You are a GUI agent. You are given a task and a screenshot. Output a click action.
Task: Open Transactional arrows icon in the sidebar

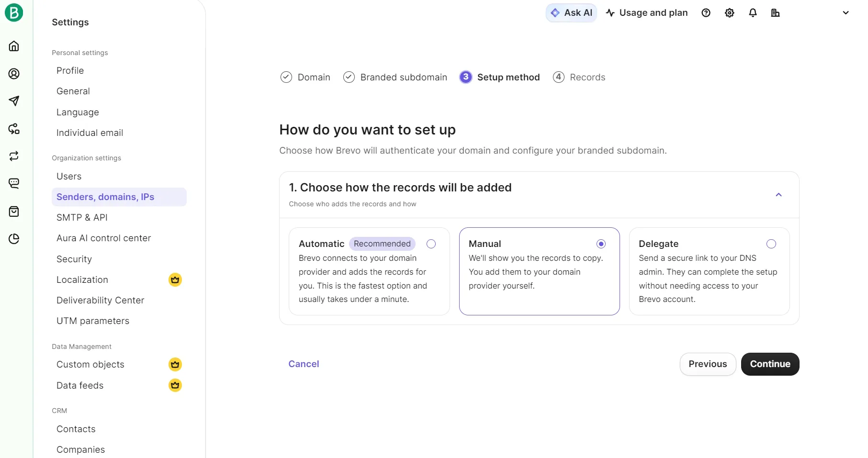pyautogui.click(x=14, y=156)
